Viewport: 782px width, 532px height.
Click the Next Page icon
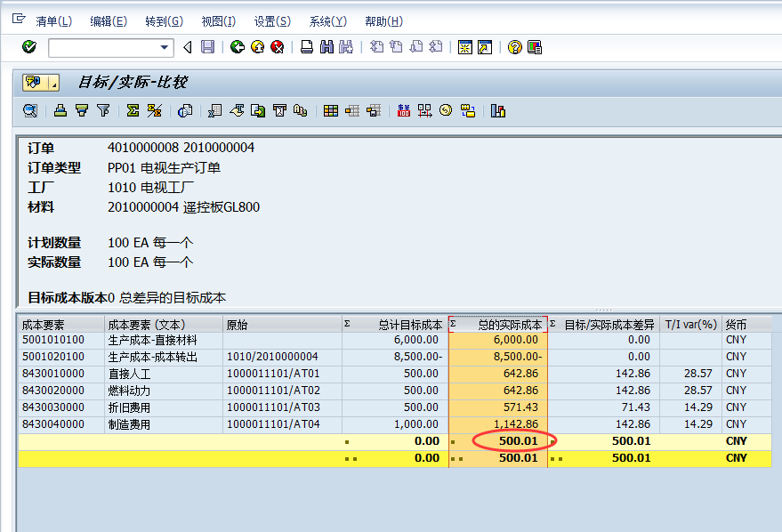pos(416,47)
